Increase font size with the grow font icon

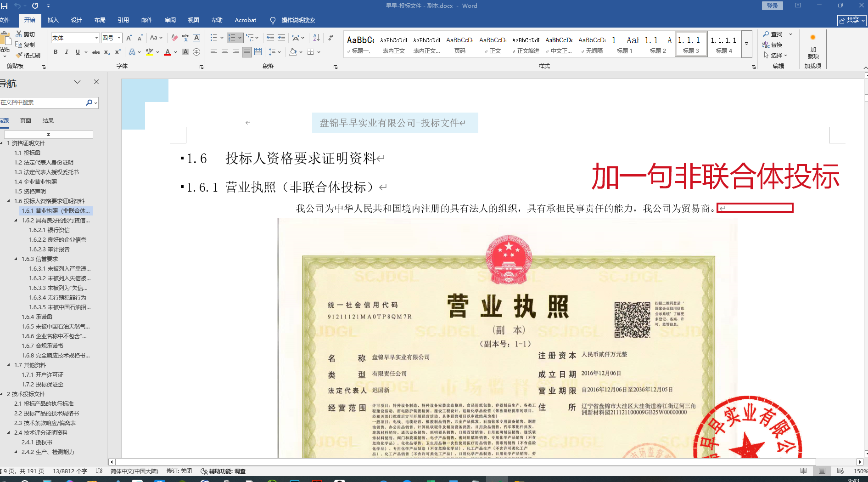[x=129, y=38]
